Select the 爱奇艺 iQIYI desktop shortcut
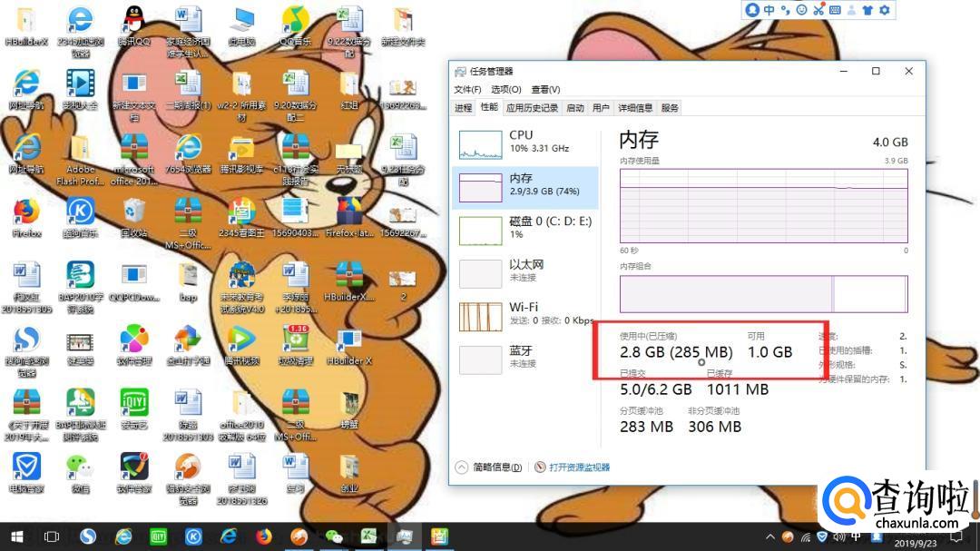The height and width of the screenshot is (551, 980). click(x=133, y=409)
